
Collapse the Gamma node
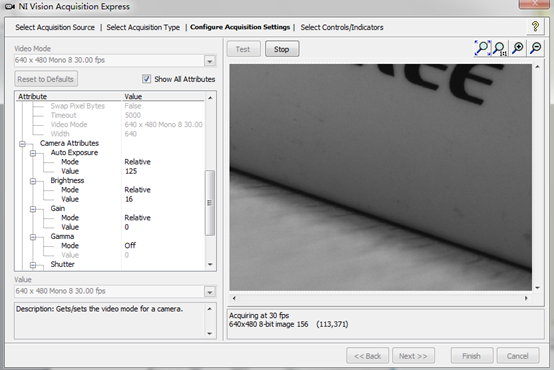tap(33, 237)
